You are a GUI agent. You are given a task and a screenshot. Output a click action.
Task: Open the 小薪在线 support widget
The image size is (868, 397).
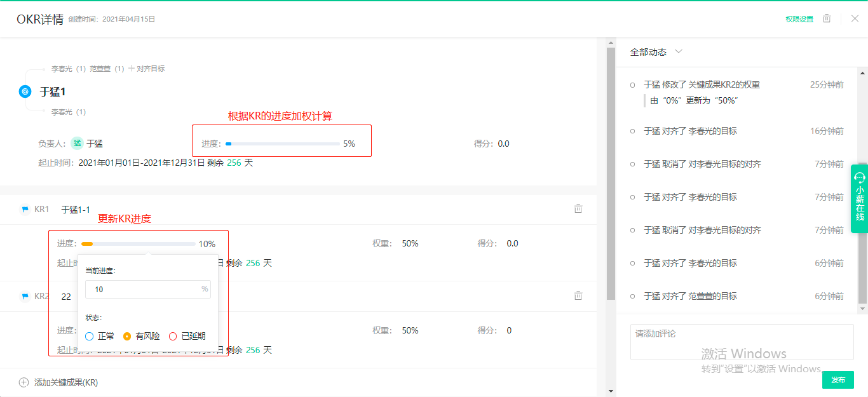(x=859, y=198)
